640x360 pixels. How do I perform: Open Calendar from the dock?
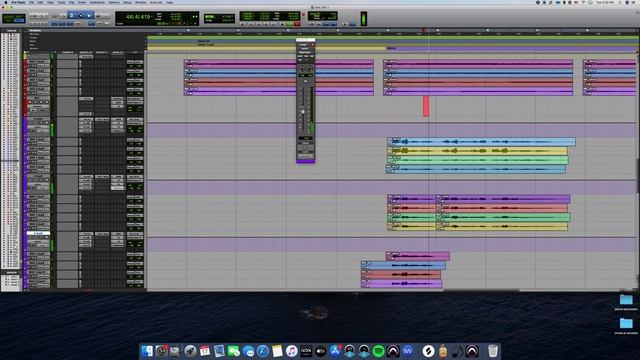pyautogui.click(x=205, y=351)
